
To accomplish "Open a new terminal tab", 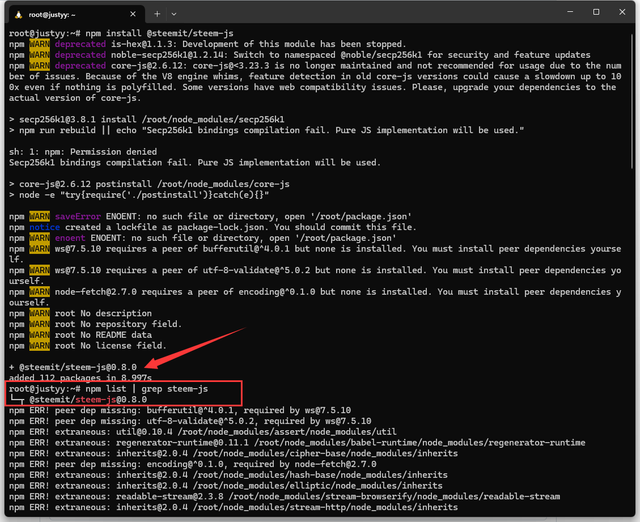I will 157,14.
